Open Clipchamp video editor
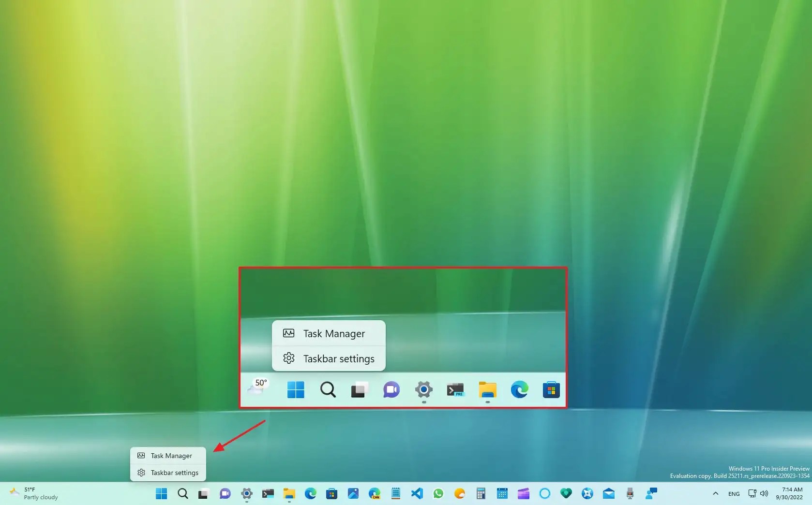 tap(523, 494)
